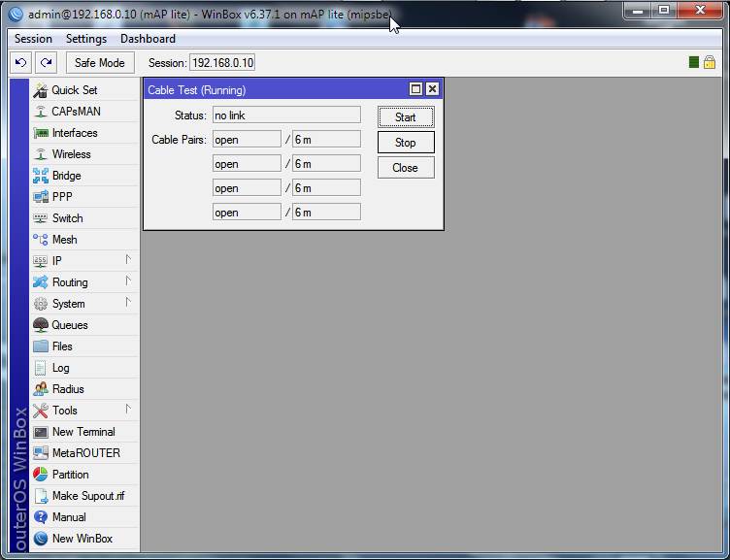
Task: Click the undo arrow toolbar icon
Action: click(x=21, y=62)
